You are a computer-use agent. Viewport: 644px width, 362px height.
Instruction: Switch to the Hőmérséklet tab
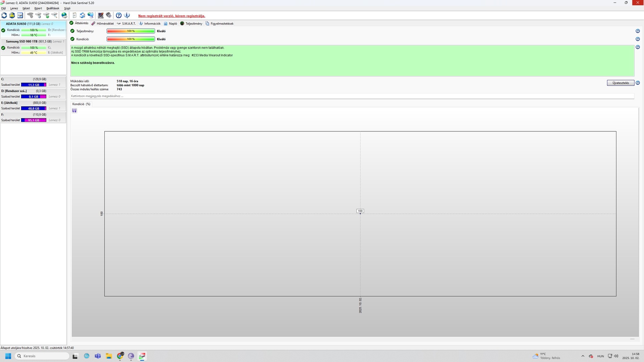(x=103, y=24)
